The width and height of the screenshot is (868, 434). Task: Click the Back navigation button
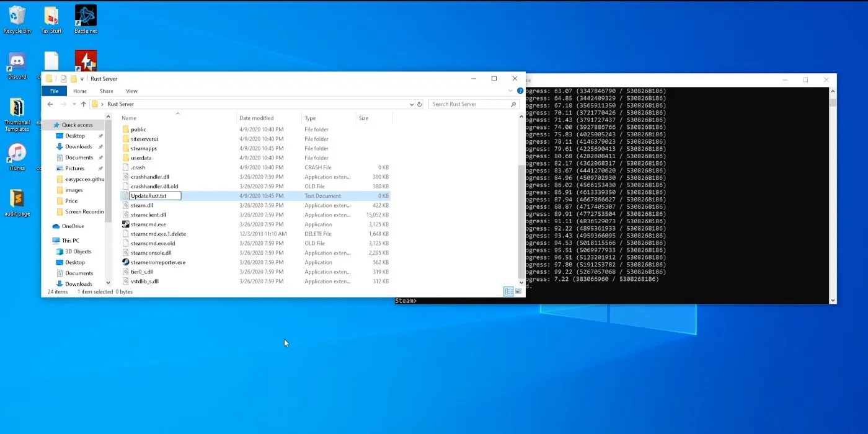pyautogui.click(x=50, y=104)
